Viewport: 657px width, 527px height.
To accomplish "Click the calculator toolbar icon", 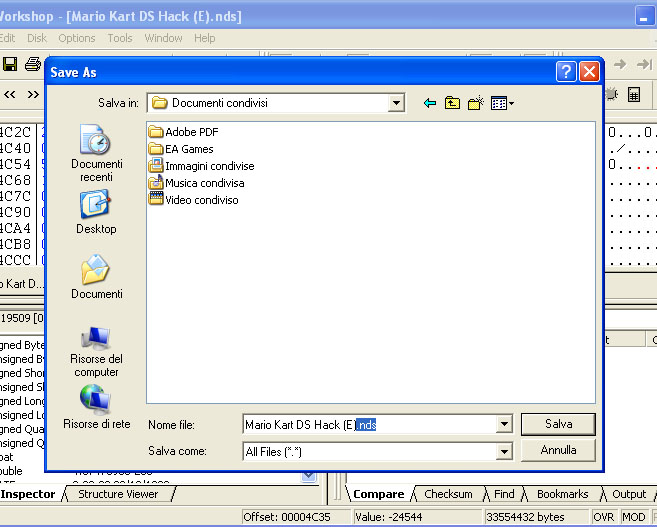I will (x=634, y=94).
